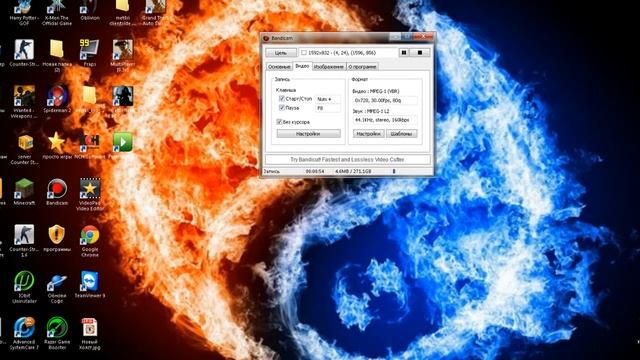Switch to the Основные tab
This screenshot has height=360, width=640.
[x=279, y=67]
